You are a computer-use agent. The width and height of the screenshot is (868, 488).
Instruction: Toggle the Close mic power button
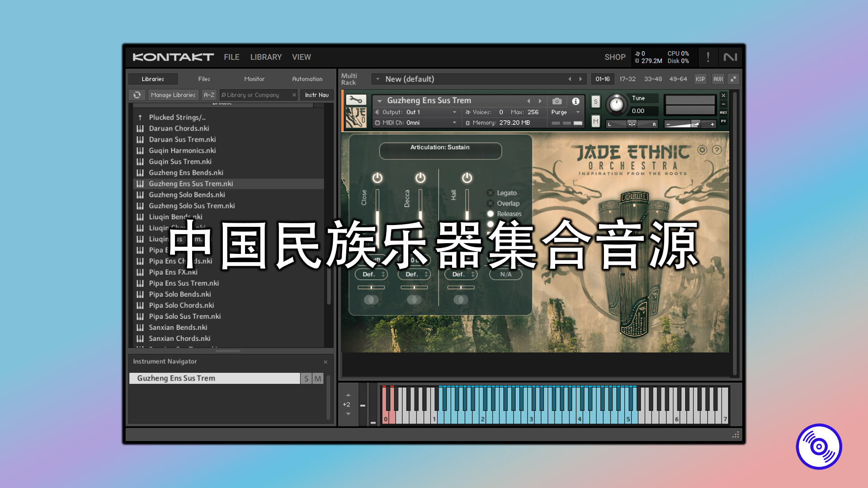coord(377,178)
